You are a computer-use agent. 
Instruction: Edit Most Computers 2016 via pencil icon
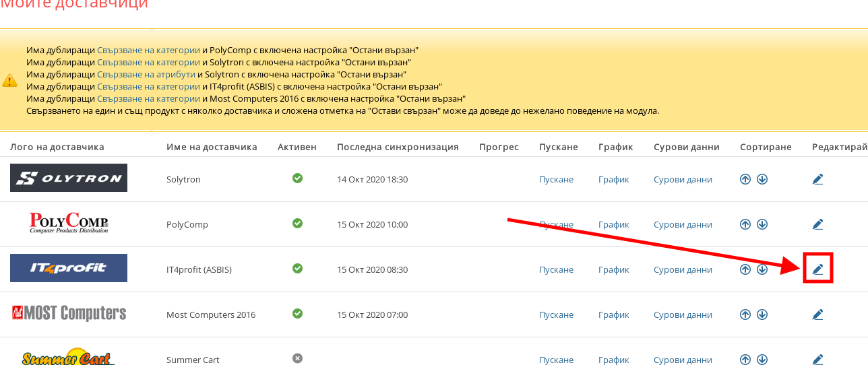(x=817, y=314)
